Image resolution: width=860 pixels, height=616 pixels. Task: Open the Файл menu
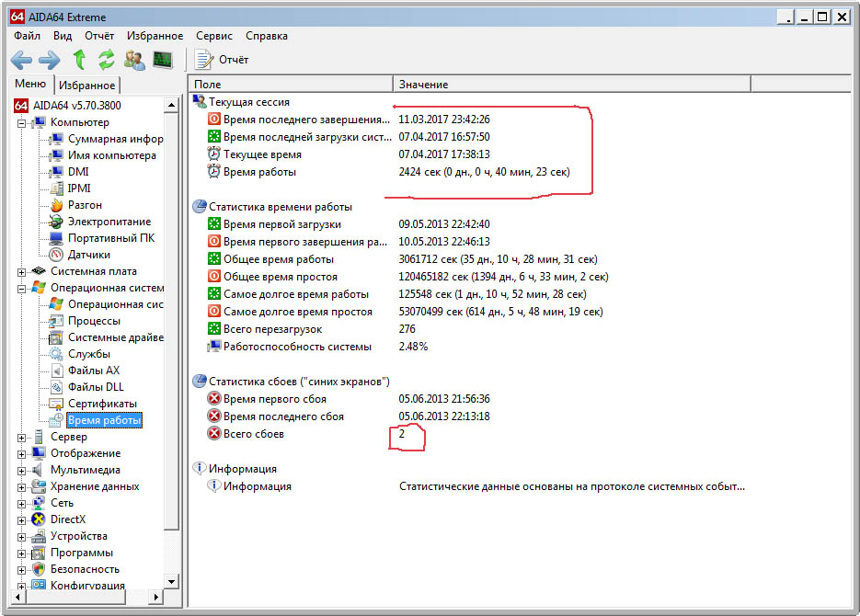[x=27, y=36]
